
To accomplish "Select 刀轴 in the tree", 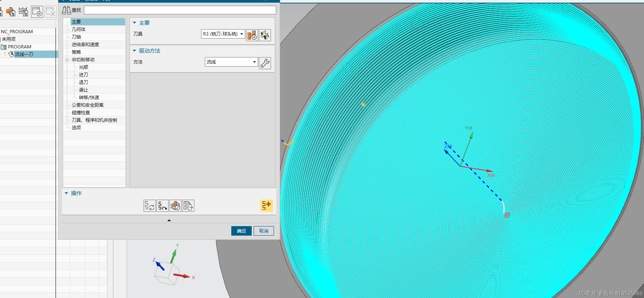I will (x=76, y=37).
